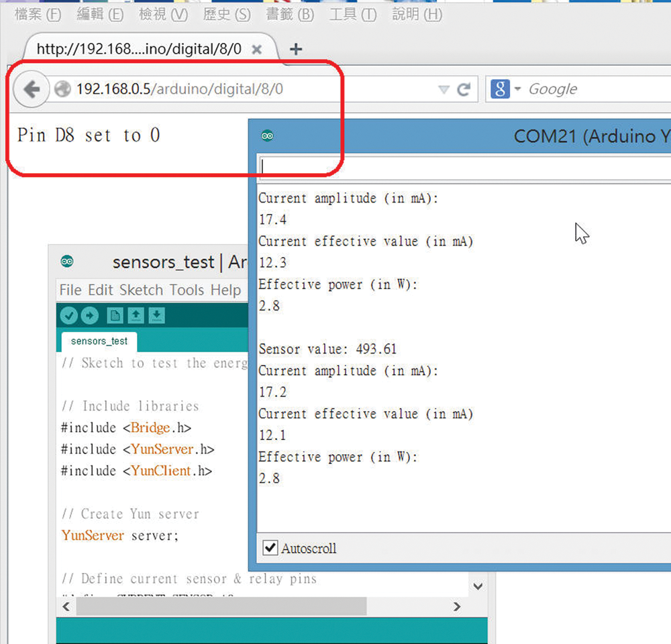Click the Open sketch up-arrow icon

(136, 315)
